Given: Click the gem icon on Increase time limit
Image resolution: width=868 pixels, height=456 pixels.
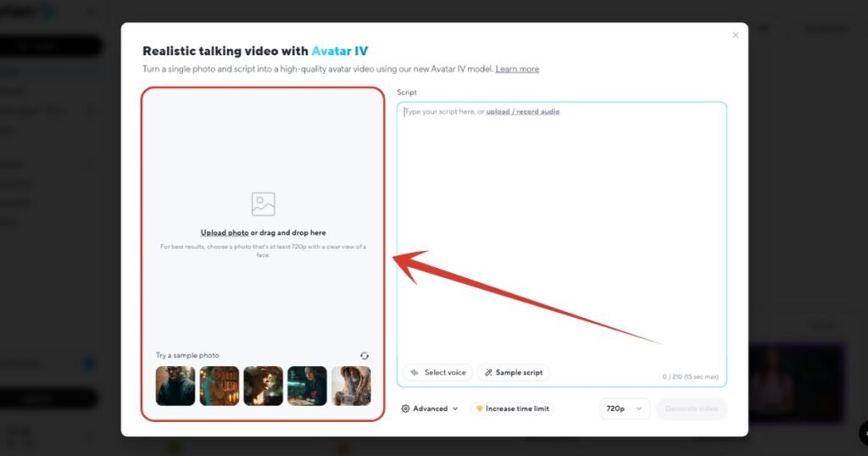Looking at the screenshot, I should pos(479,409).
